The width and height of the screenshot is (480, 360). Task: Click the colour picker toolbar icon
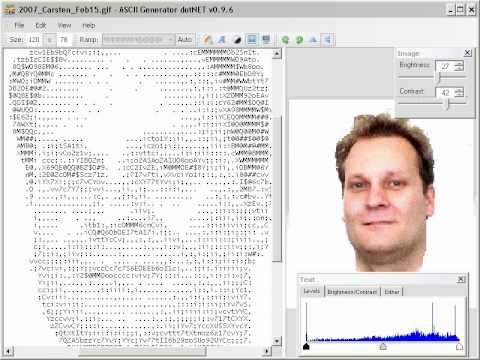tap(208, 40)
